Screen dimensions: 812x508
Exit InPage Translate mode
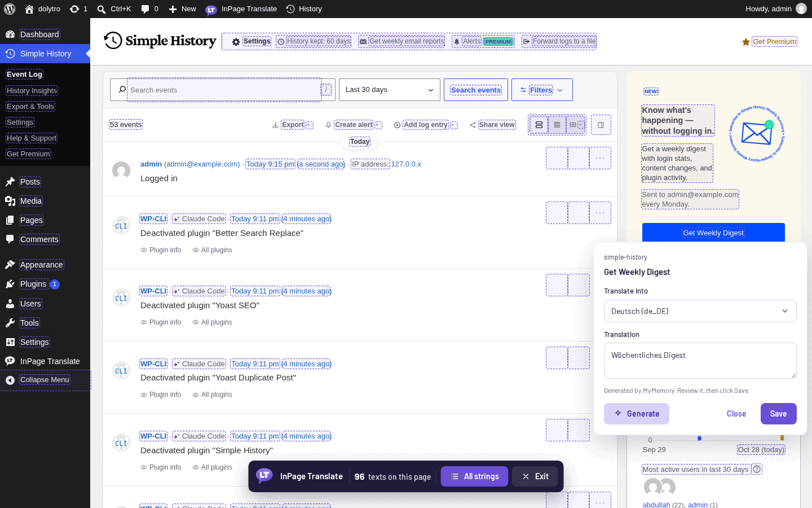point(535,476)
